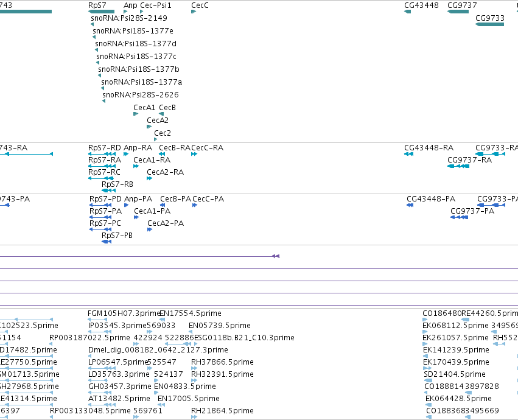This screenshot has height=420, width=518.
Task: Select the CecB-RA transcript label
Action: pos(175,148)
